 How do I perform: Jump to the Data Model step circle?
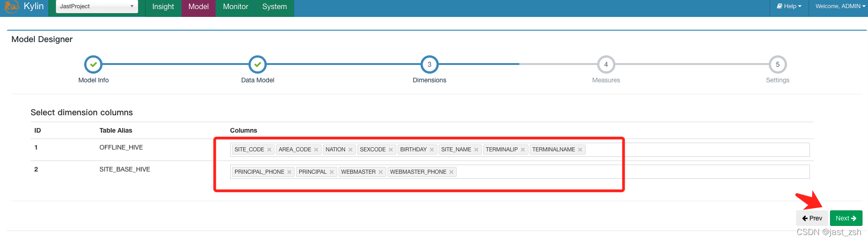pos(258,64)
